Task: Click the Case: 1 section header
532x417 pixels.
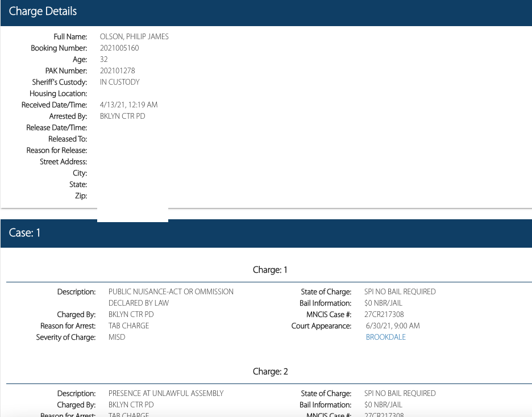Action: 266,233
